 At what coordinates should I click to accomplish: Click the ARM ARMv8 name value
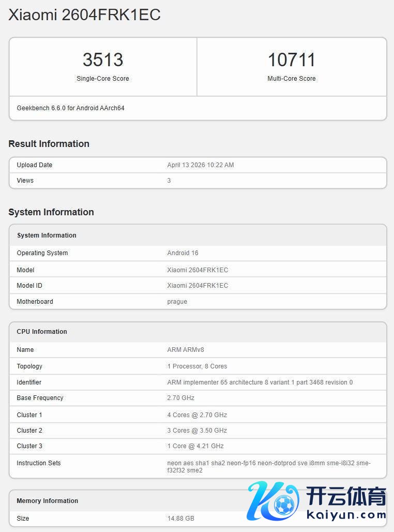(x=186, y=350)
